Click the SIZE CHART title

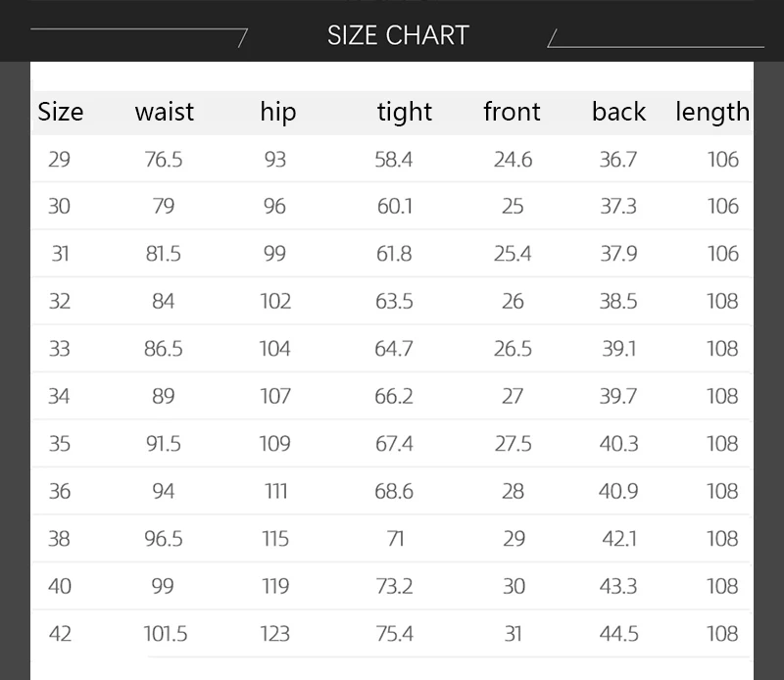tap(398, 35)
